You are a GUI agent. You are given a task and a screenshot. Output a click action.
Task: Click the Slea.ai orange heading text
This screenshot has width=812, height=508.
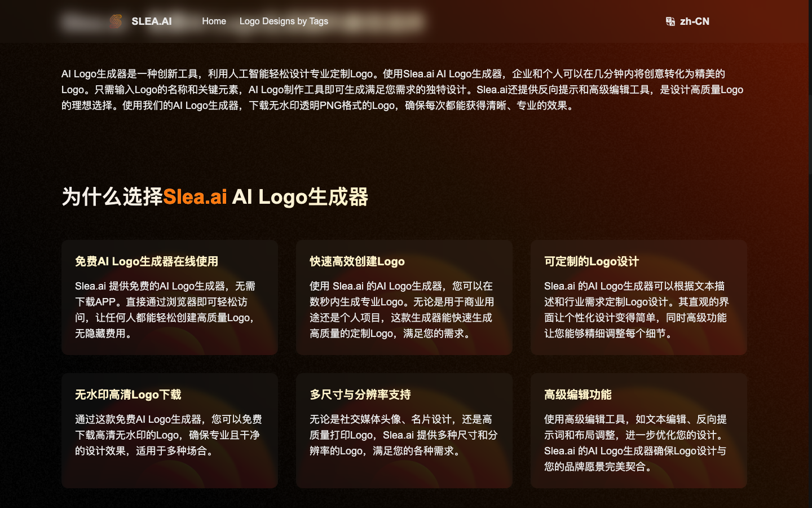pos(195,197)
